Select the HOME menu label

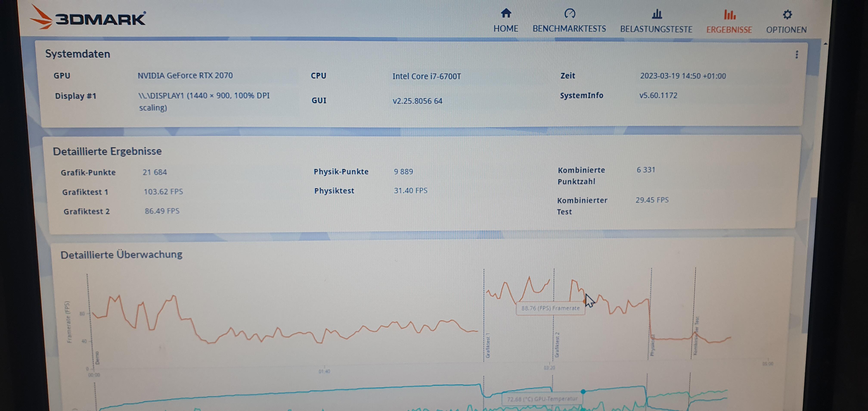[506, 29]
